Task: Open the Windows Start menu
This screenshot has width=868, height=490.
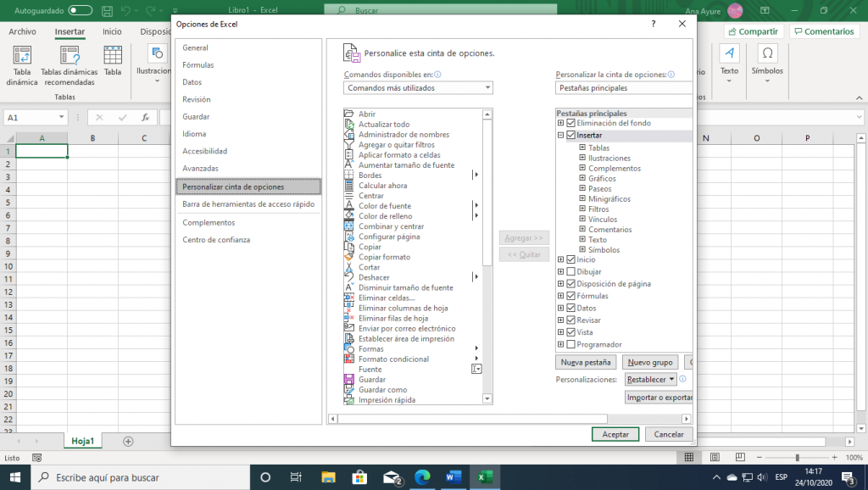Action: [15, 477]
